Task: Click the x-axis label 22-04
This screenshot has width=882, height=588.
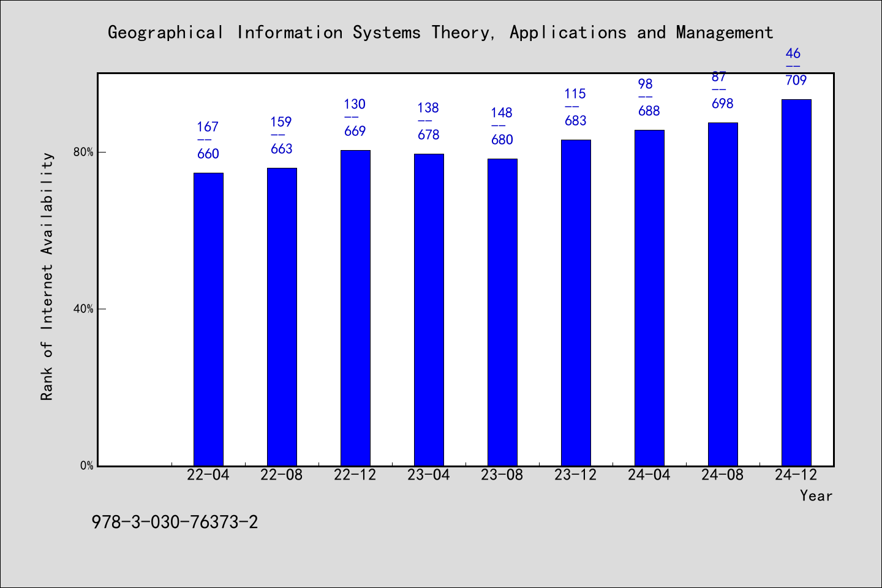Action: coord(208,475)
